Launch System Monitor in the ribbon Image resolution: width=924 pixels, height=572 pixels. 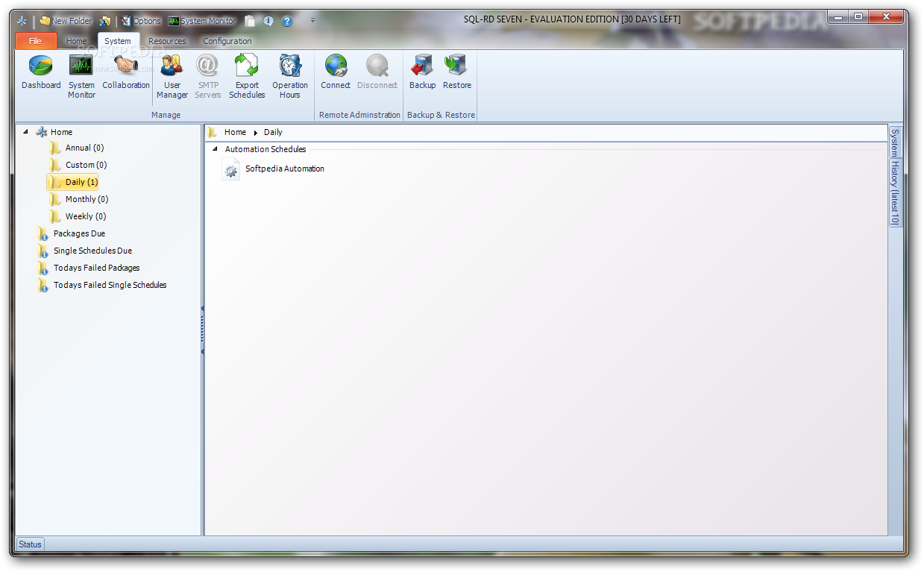81,77
